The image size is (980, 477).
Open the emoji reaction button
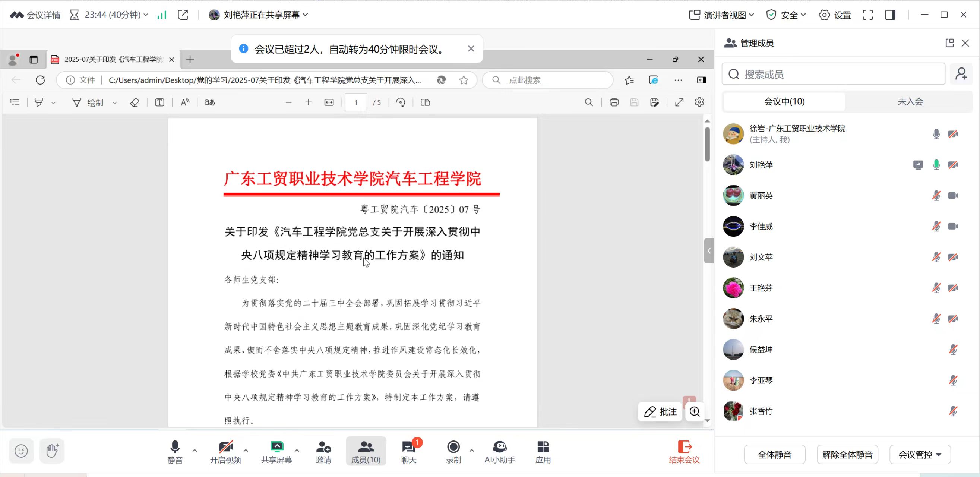(21, 451)
